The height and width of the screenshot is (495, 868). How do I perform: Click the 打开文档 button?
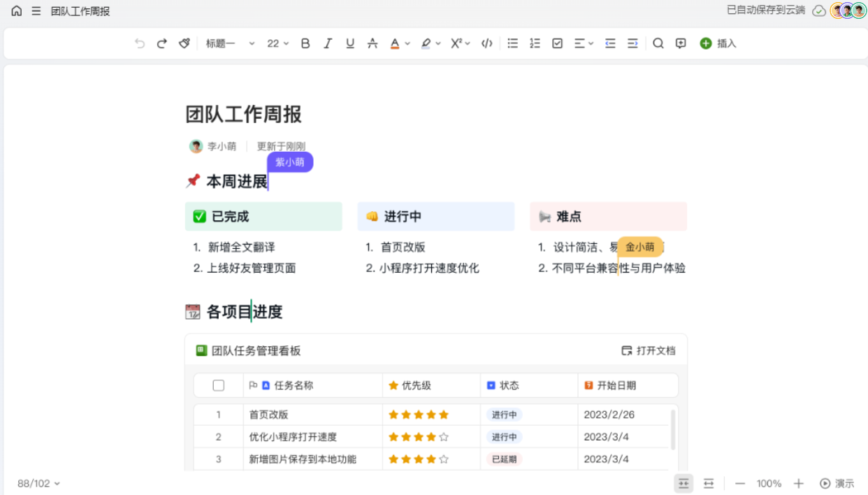pos(649,350)
